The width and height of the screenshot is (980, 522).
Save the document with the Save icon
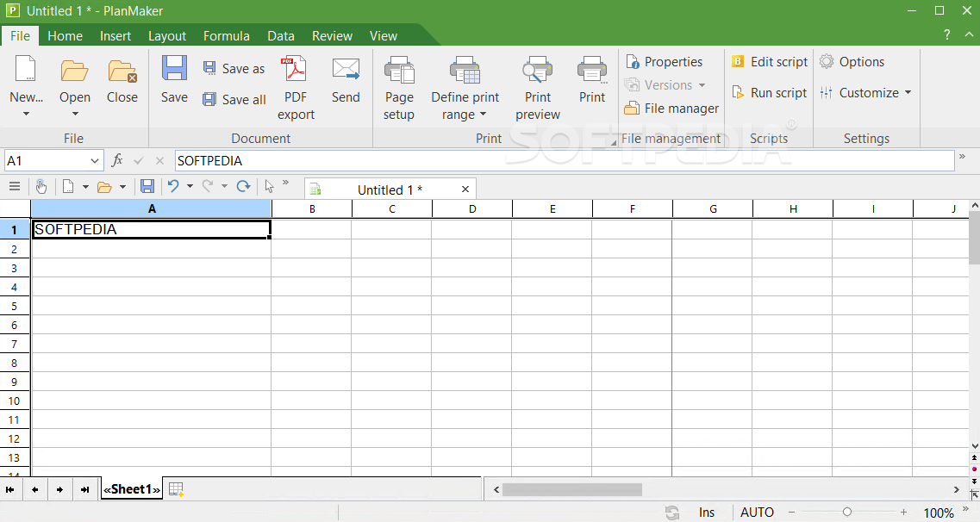coord(174,68)
